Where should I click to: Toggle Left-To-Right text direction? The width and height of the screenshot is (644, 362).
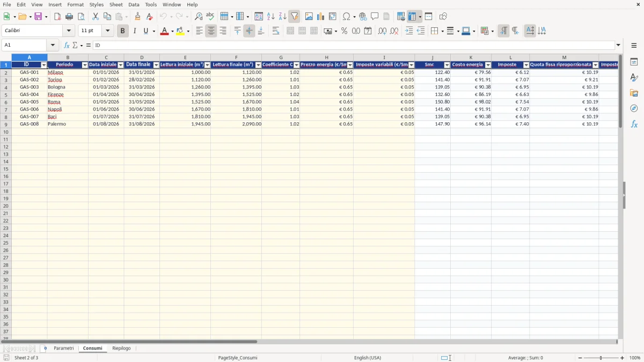pos(503,31)
